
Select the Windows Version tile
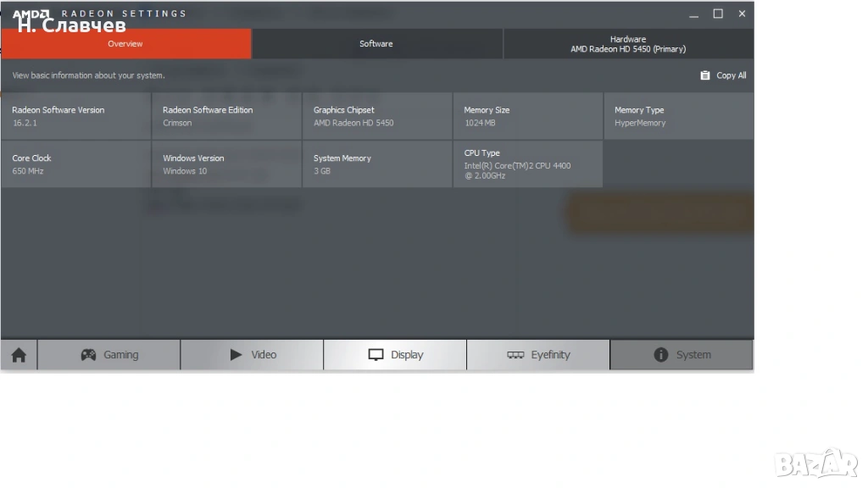point(226,164)
